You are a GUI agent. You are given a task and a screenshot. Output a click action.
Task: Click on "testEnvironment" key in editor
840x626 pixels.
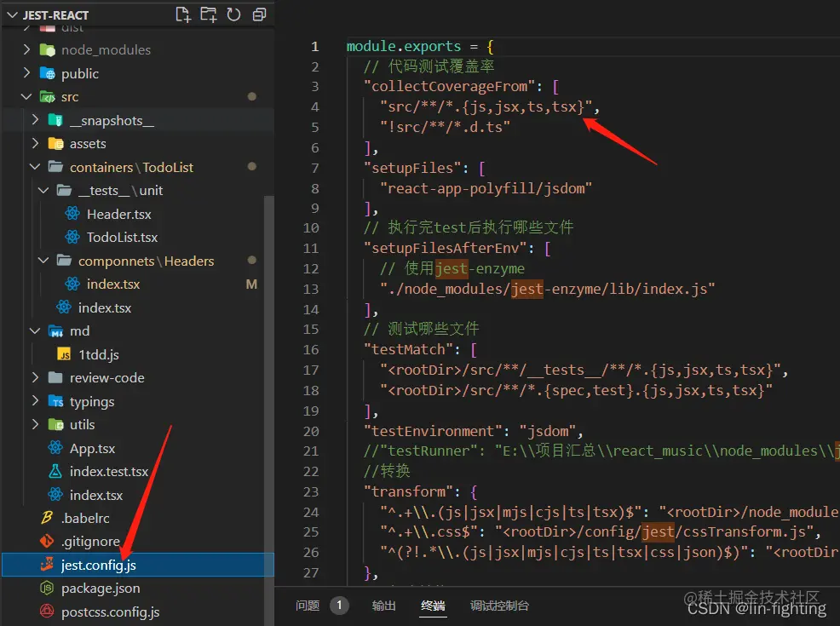[433, 431]
